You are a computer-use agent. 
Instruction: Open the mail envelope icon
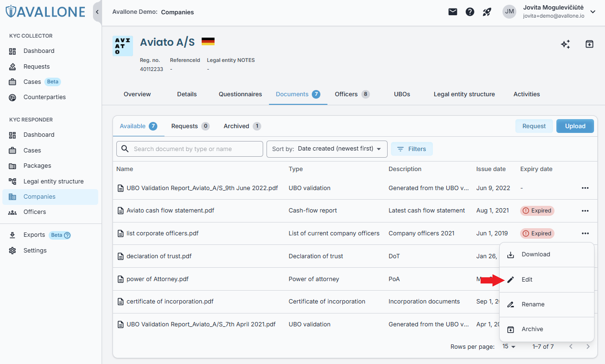coord(453,12)
